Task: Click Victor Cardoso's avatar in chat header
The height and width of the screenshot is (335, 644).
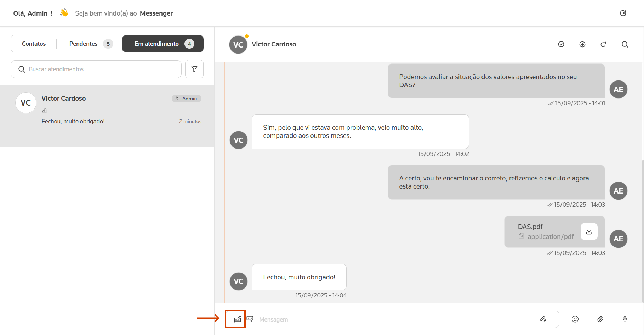Action: click(238, 45)
